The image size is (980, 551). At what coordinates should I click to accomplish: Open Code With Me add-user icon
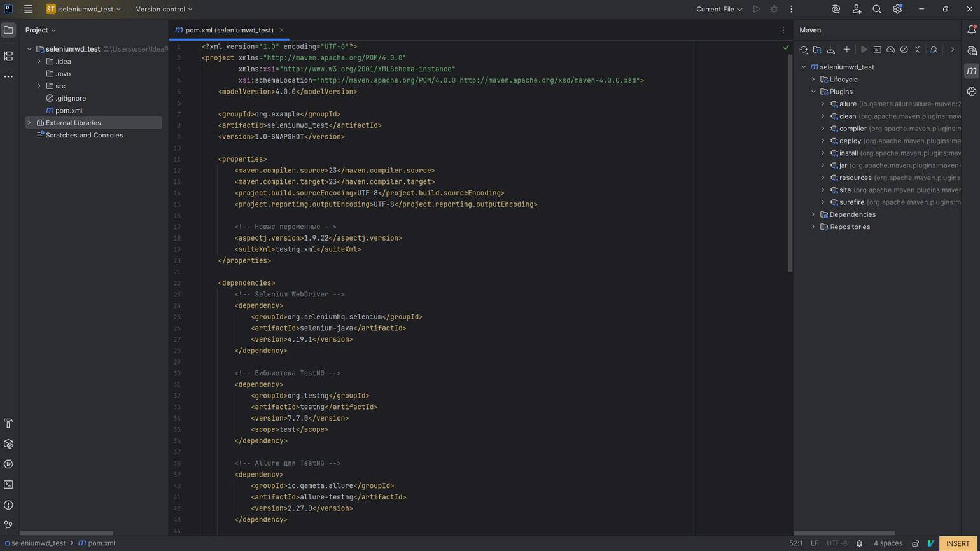tap(857, 9)
